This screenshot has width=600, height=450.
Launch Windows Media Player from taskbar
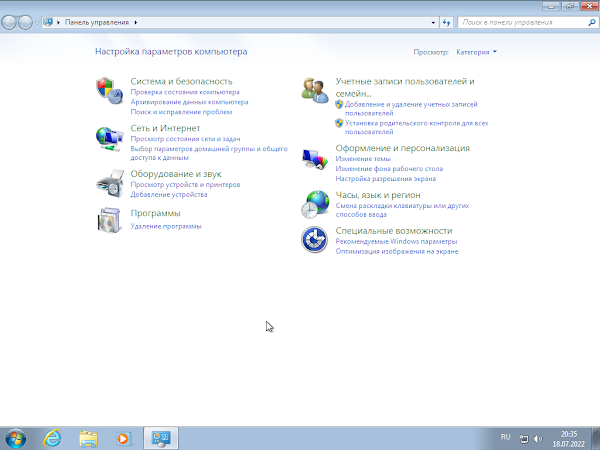(x=124, y=439)
